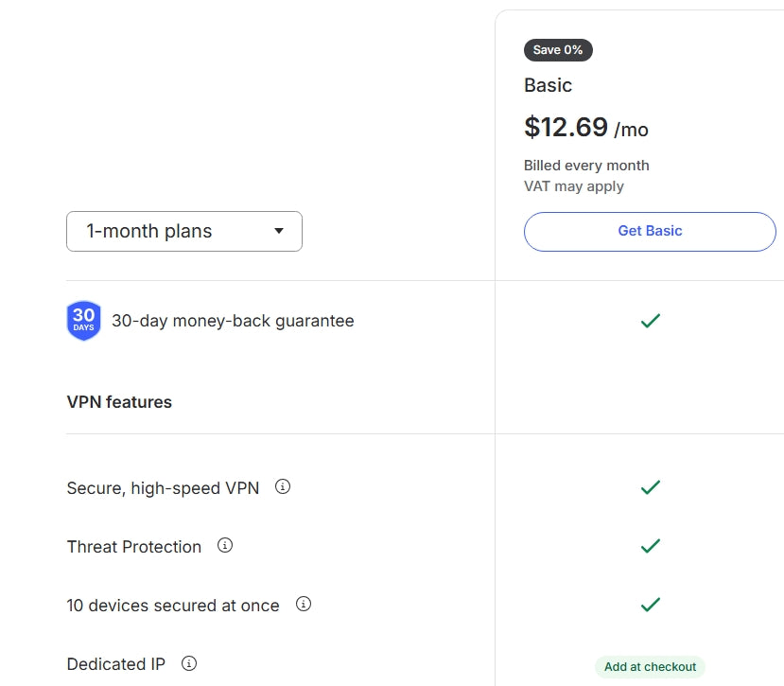Click the Save 0% badge

(x=558, y=49)
